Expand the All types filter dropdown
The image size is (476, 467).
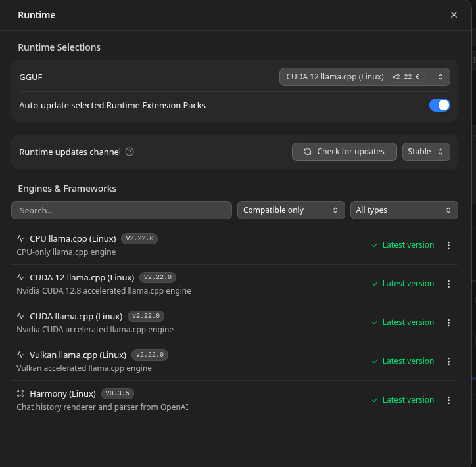(x=404, y=210)
